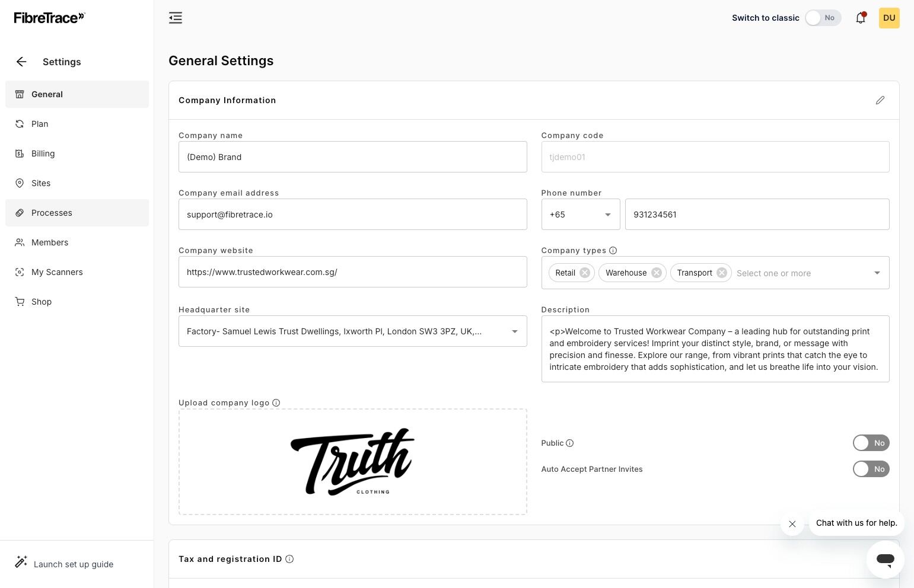Open the Shop menu item
Viewport: 914px width, 588px height.
[77, 302]
